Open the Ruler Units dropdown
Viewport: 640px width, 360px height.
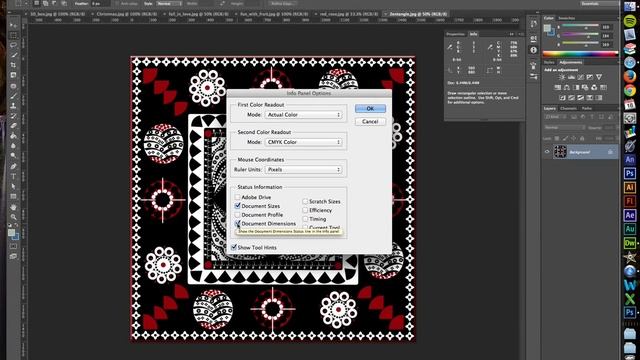(x=303, y=169)
